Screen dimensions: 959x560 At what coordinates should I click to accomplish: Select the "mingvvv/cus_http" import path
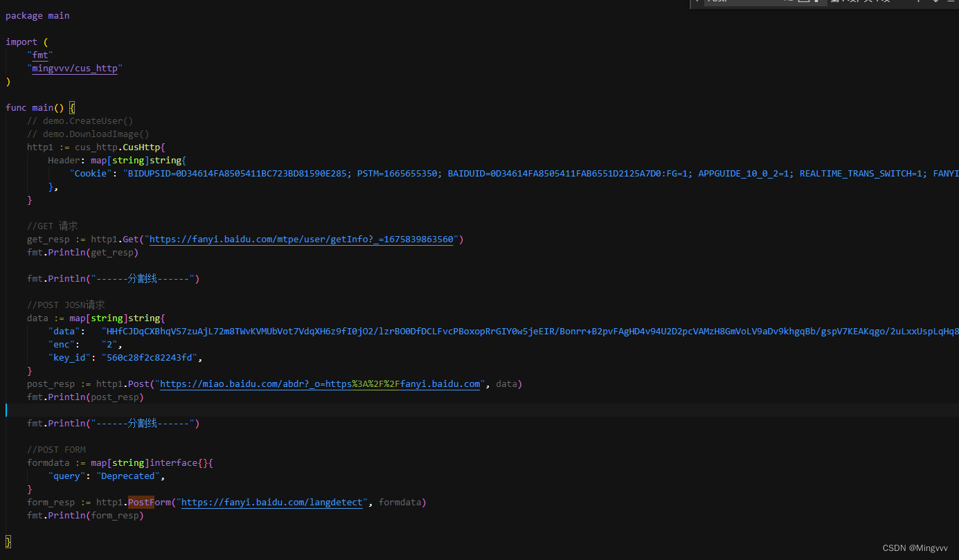click(75, 69)
